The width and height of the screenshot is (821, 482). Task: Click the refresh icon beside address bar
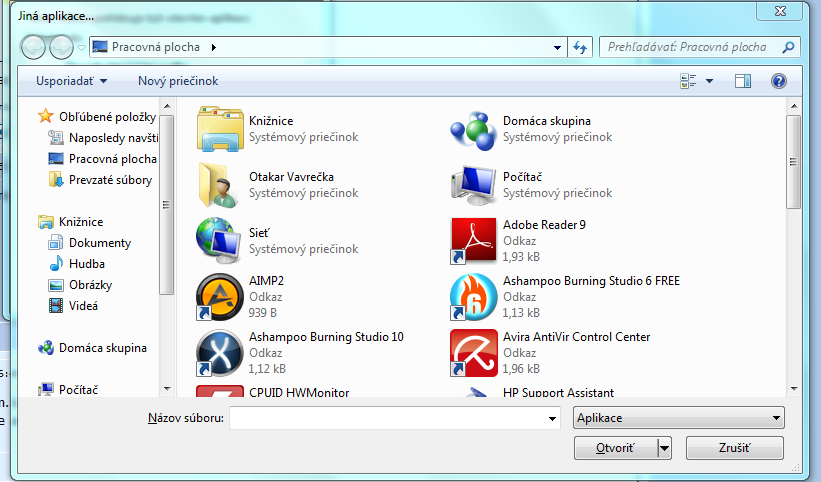tap(580, 47)
